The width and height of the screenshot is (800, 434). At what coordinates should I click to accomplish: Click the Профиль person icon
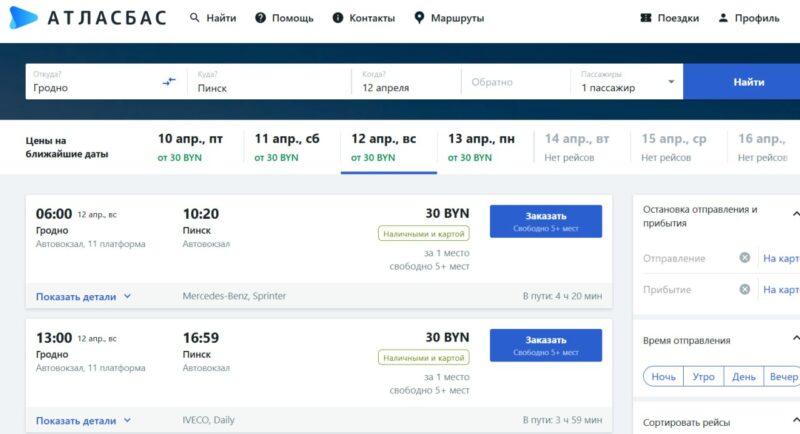click(723, 18)
